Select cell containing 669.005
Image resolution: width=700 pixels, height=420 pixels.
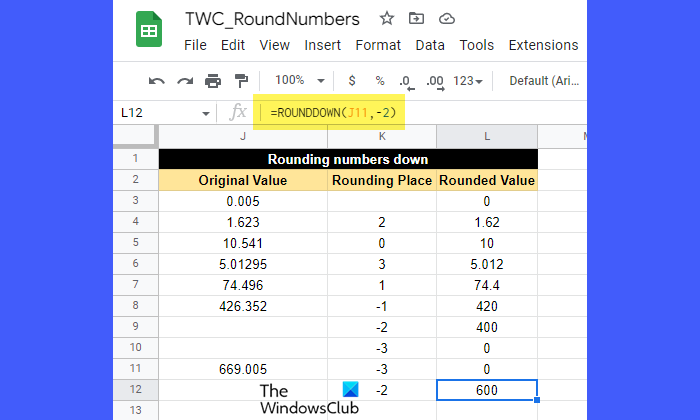[x=243, y=368]
